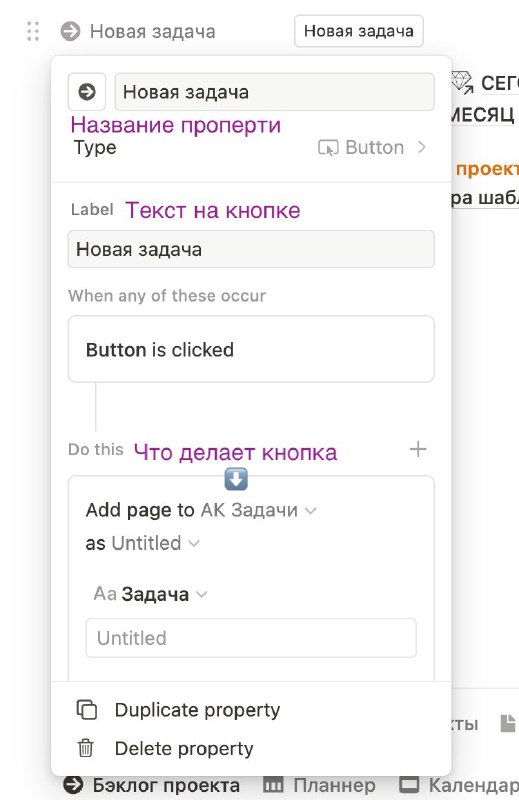Click the Планнер board icon
Viewport: 519px width, 800px height.
pyautogui.click(x=273, y=785)
